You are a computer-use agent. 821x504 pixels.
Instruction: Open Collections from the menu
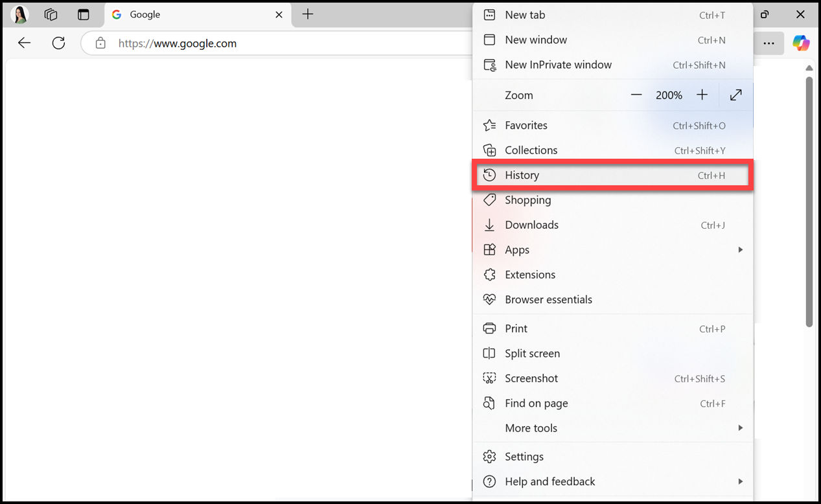[x=613, y=150]
